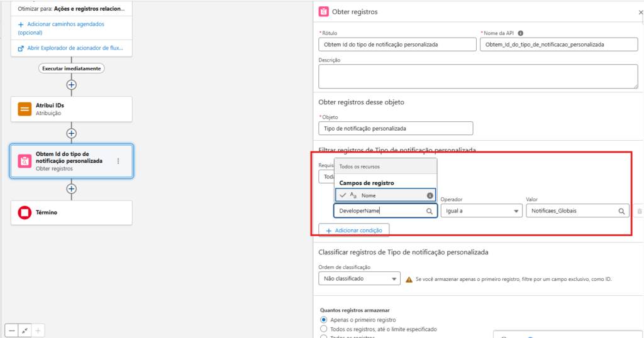
Task: Select Todos os registros, até o limite especificado
Action: pos(324,329)
